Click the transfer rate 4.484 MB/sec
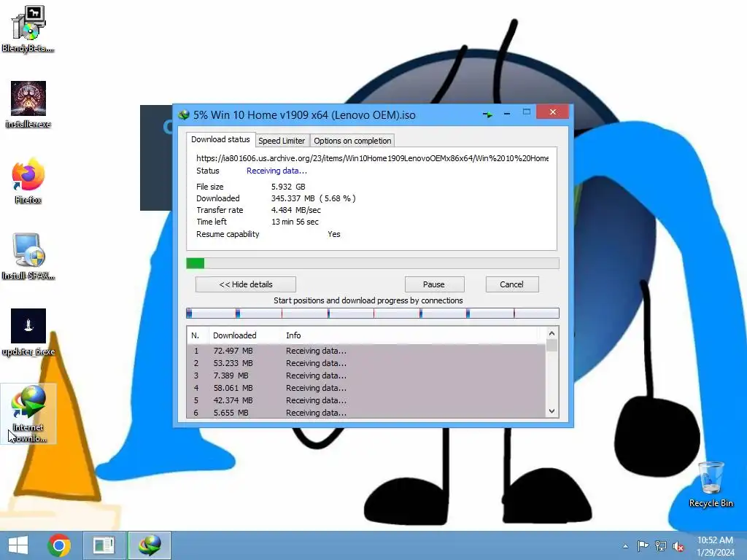Screen dimensions: 747x560 point(296,210)
